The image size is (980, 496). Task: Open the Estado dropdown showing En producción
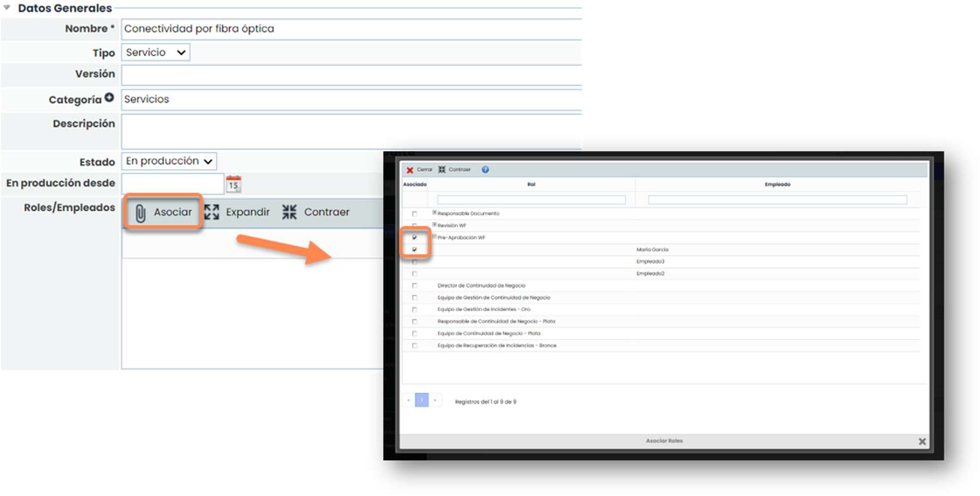169,161
